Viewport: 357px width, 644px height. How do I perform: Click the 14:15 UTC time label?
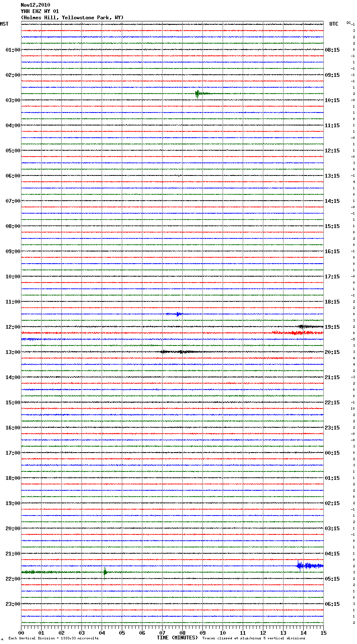(x=332, y=201)
